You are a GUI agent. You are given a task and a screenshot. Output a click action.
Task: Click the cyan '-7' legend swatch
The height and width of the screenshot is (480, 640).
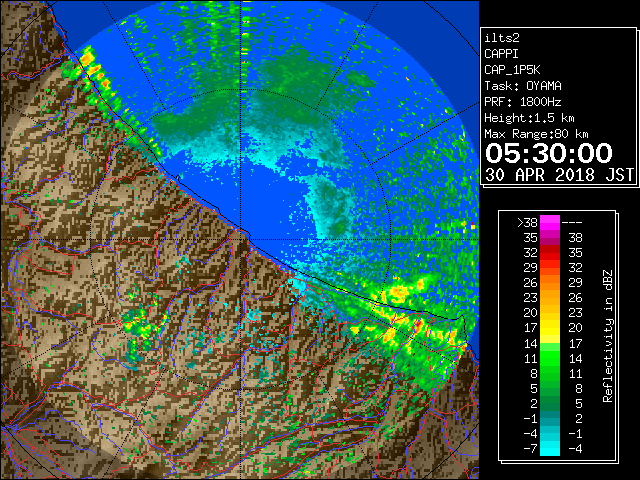[x=550, y=449]
